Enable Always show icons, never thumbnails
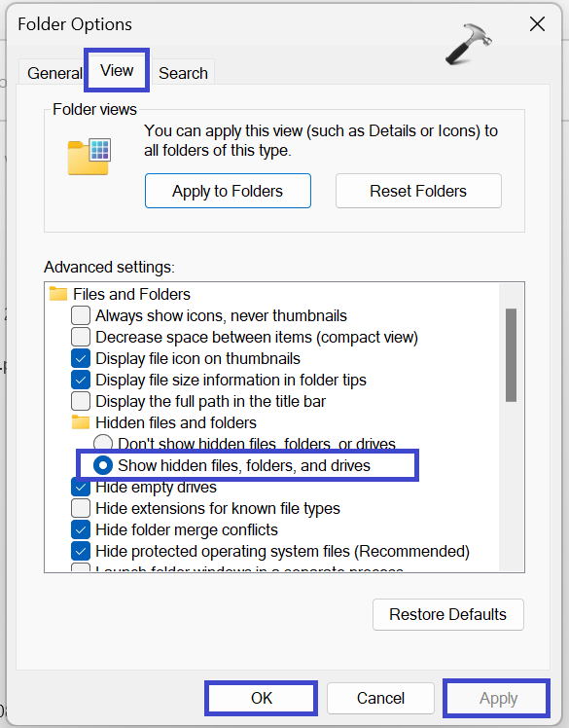The width and height of the screenshot is (569, 728). (x=81, y=315)
